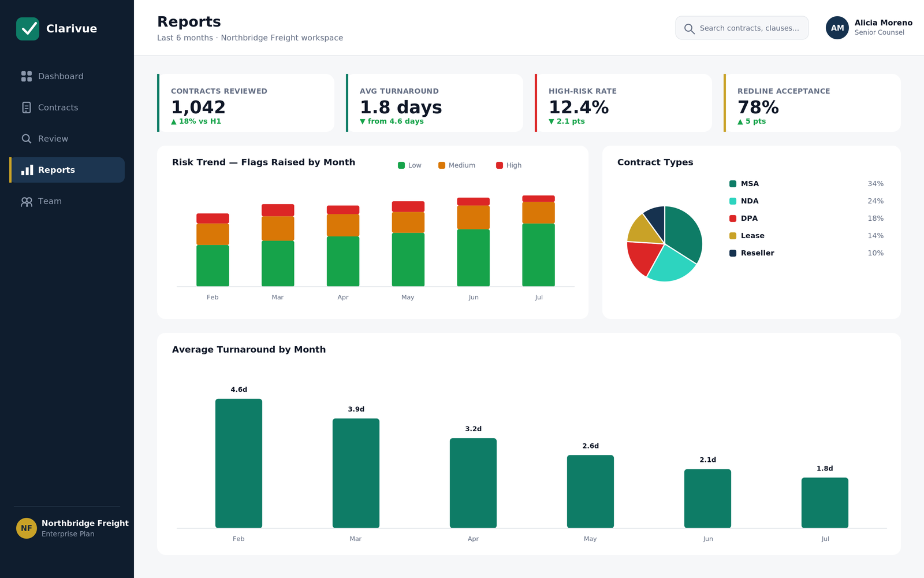The width and height of the screenshot is (924, 578).
Task: Click the 2.1d Jun turnaround bar
Action: pyautogui.click(x=707, y=498)
